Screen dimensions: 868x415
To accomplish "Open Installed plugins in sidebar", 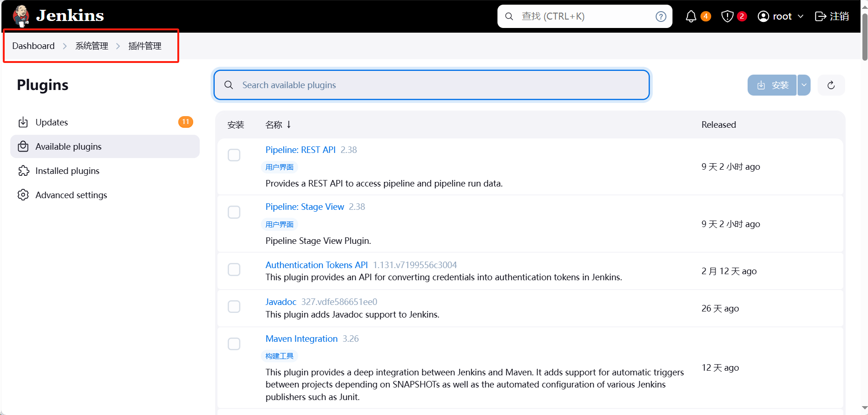I will tap(105, 171).
